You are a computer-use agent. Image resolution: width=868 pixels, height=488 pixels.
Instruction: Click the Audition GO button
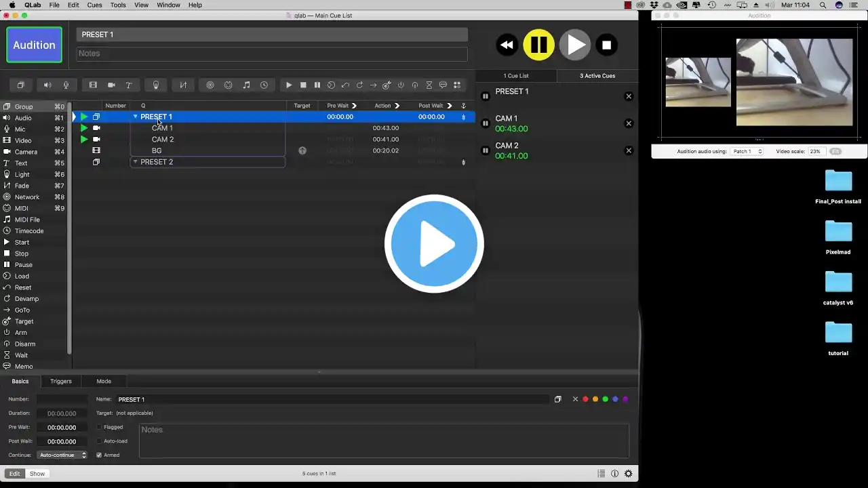click(x=34, y=45)
